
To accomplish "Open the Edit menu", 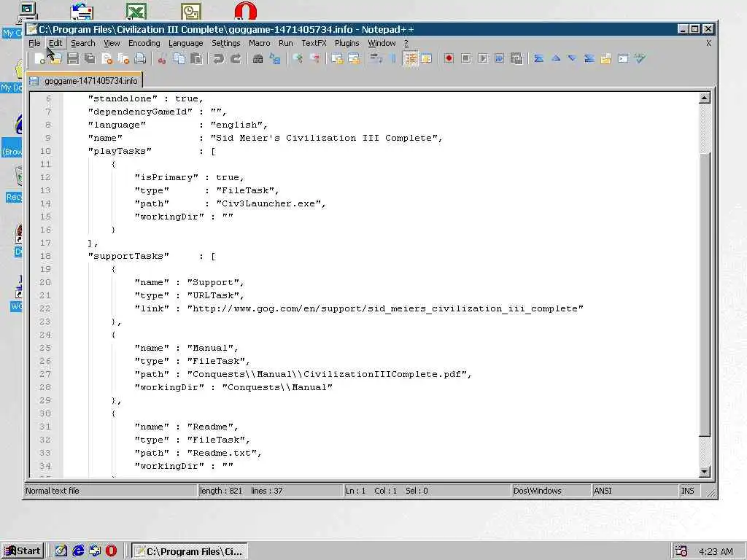I will (55, 43).
